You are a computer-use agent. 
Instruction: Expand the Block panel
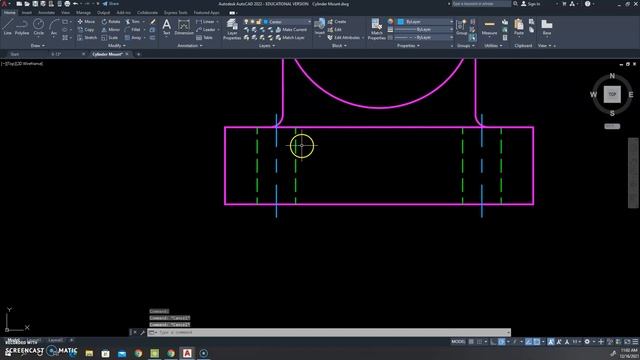(x=339, y=46)
